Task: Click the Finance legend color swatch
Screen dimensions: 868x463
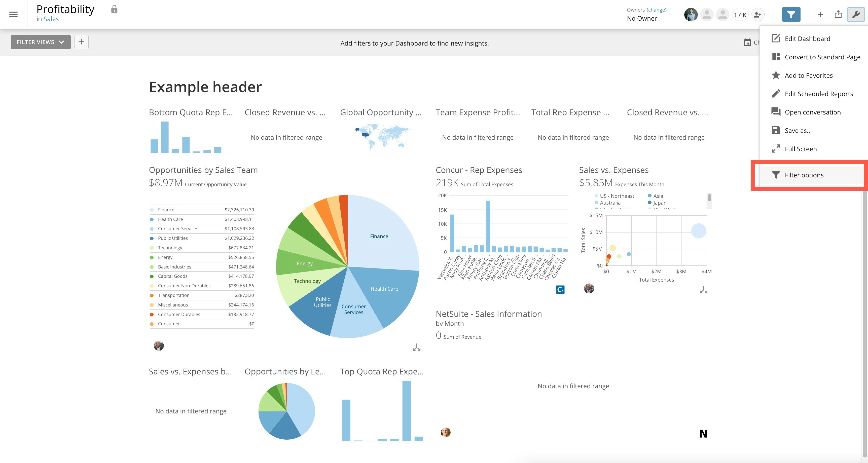Action: click(x=152, y=210)
